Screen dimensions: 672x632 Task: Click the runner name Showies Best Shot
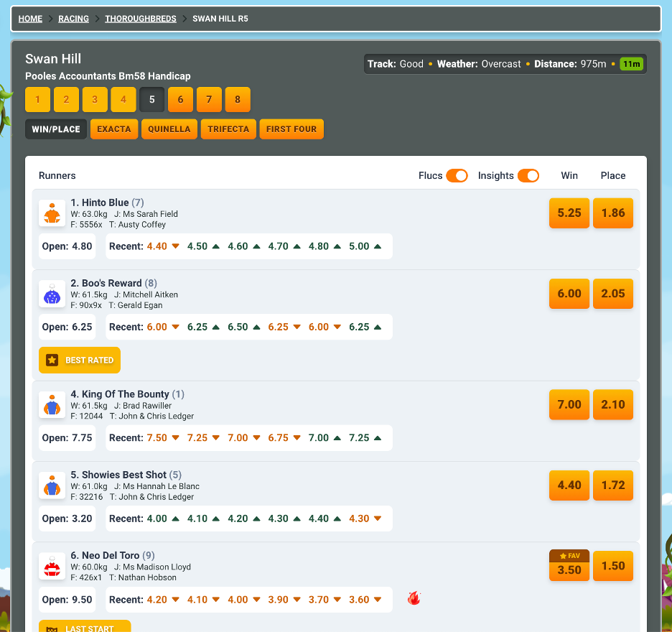coord(124,475)
